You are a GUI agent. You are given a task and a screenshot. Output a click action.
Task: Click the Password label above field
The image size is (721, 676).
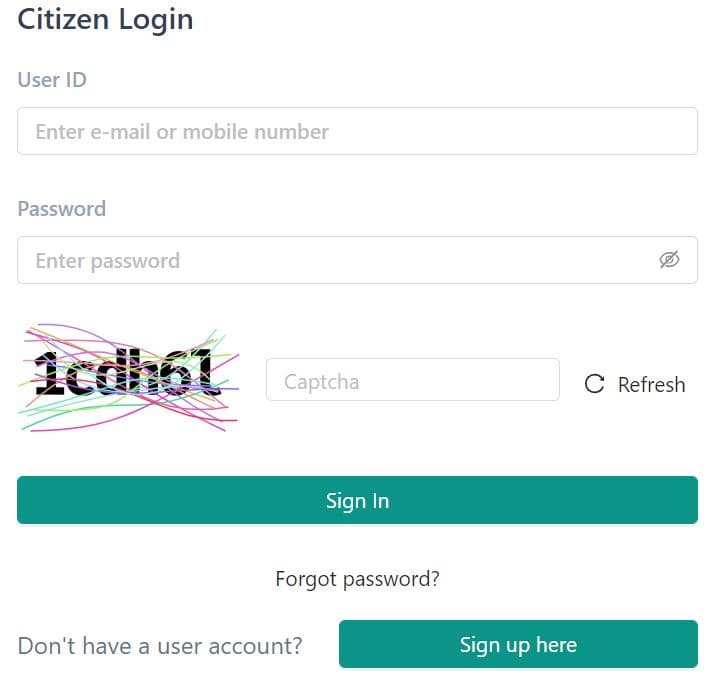tap(61, 209)
